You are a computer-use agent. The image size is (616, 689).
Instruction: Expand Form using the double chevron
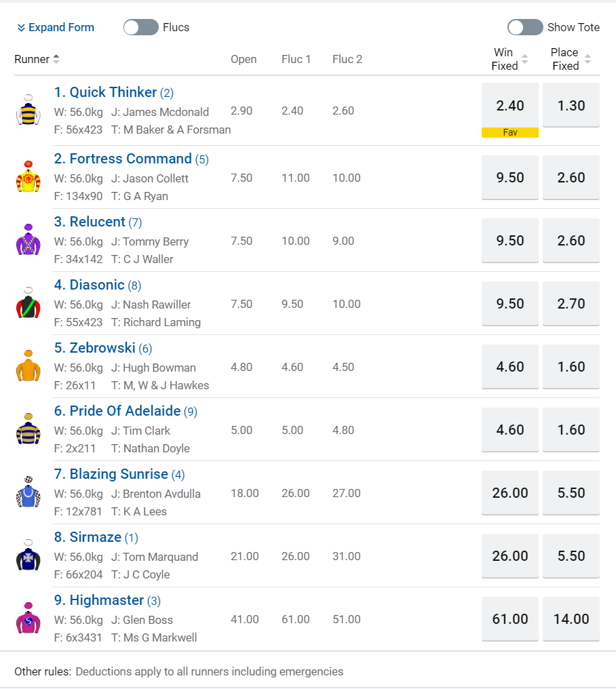(21, 28)
